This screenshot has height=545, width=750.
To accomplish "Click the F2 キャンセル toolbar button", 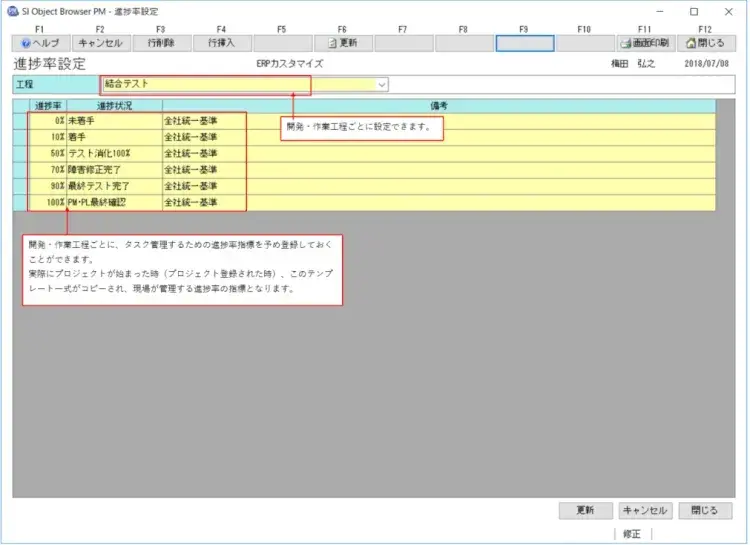I will pyautogui.click(x=101, y=43).
